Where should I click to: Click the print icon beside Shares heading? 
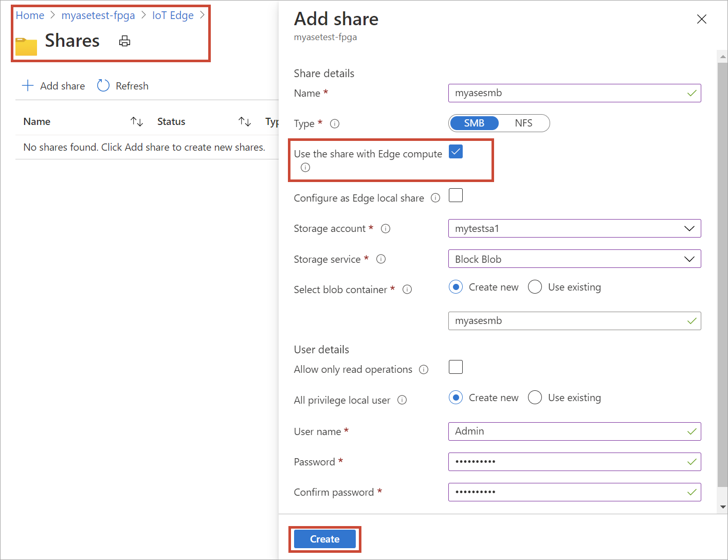point(124,41)
